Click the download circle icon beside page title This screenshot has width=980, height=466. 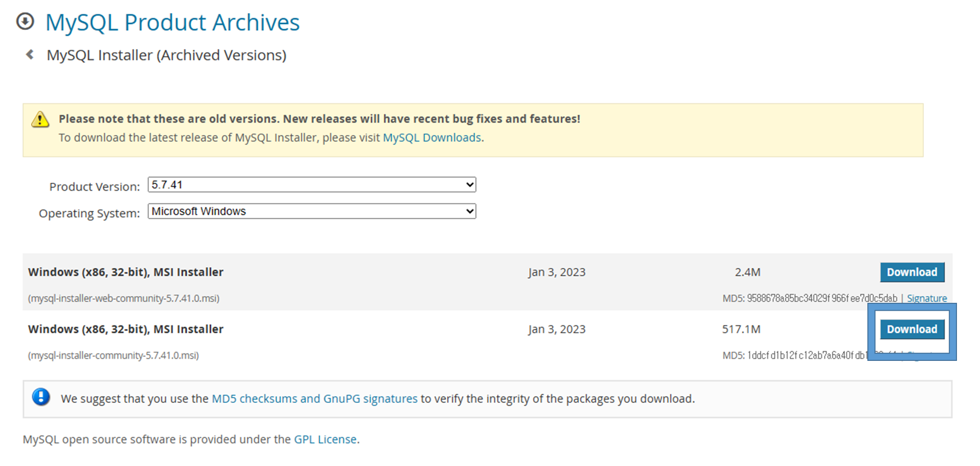[25, 22]
